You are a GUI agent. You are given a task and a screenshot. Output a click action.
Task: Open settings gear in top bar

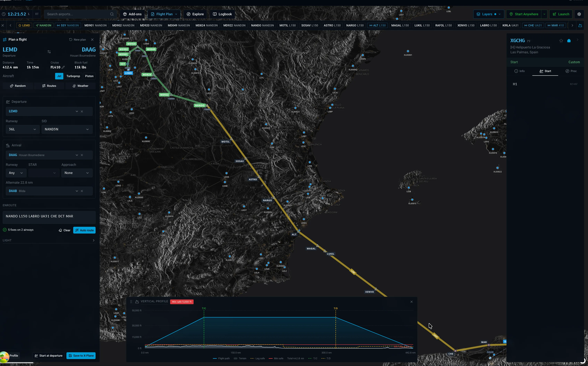pyautogui.click(x=579, y=14)
